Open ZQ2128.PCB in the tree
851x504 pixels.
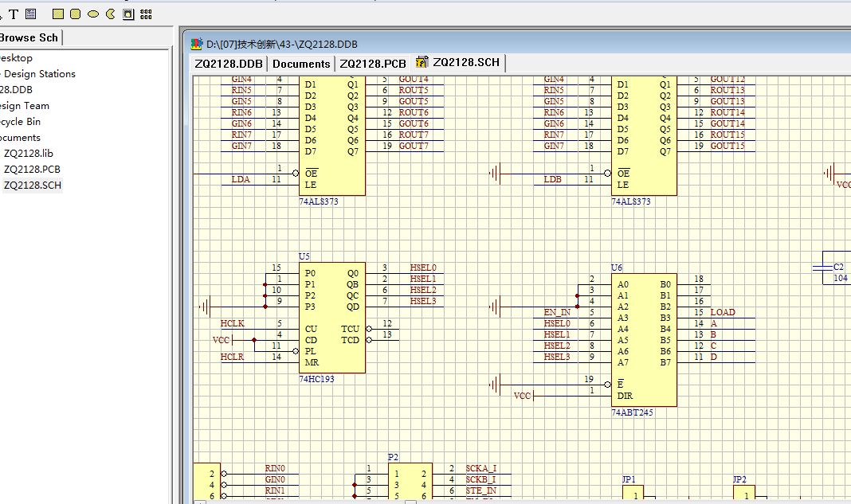(x=32, y=170)
